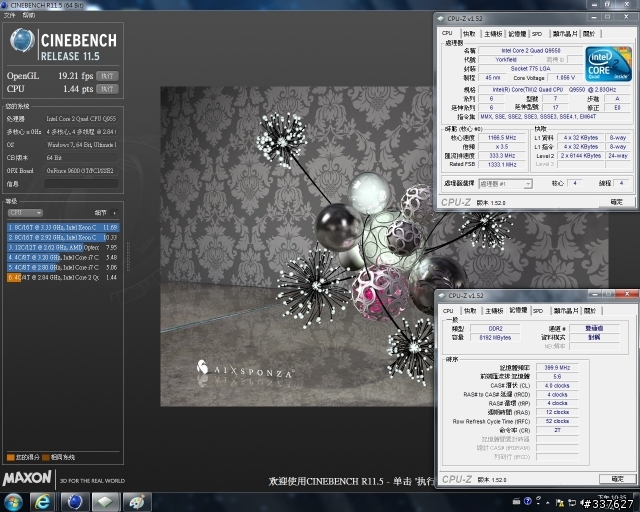Switch to SPD tab in lower CPU-Z
640x512 pixels.
pyautogui.click(x=538, y=311)
